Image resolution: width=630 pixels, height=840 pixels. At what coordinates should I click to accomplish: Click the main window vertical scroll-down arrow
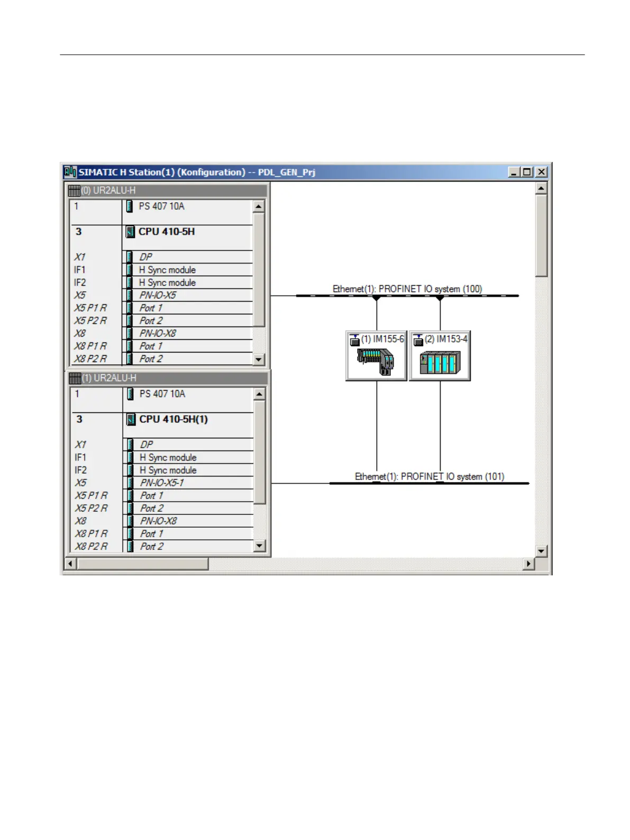[541, 551]
